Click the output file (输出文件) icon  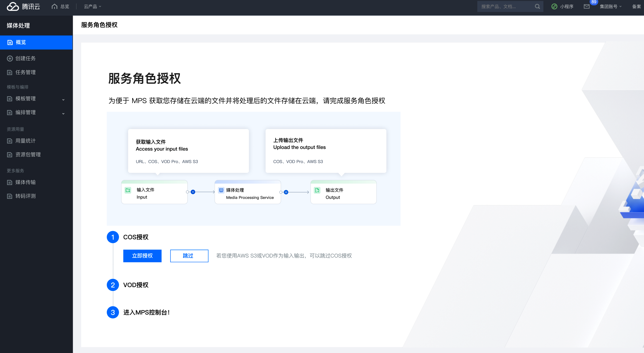click(317, 190)
